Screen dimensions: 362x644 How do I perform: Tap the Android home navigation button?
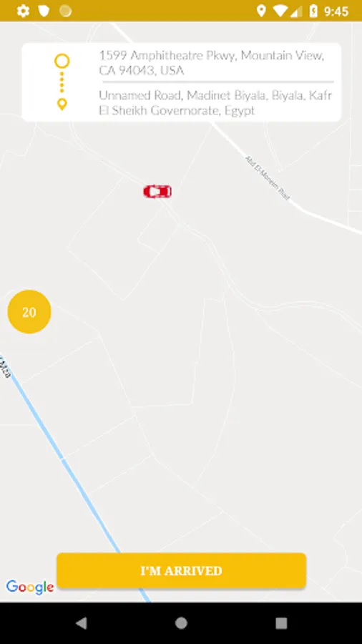click(x=181, y=623)
